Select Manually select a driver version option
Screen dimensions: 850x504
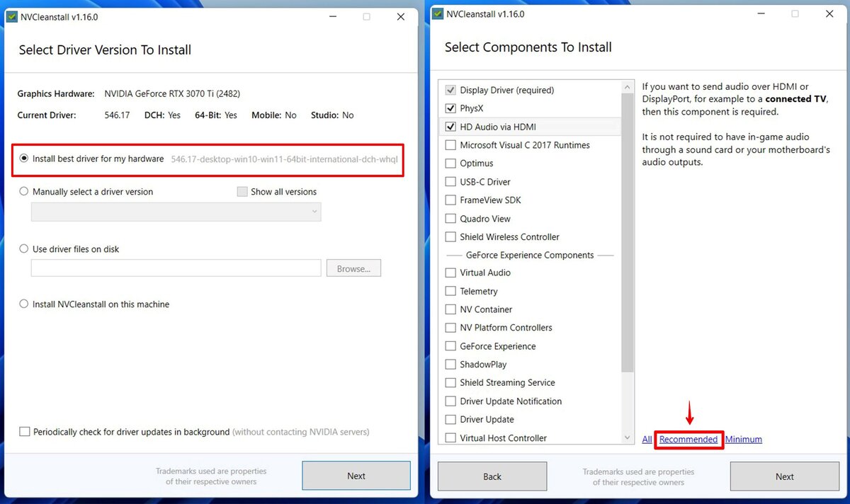[x=24, y=191]
